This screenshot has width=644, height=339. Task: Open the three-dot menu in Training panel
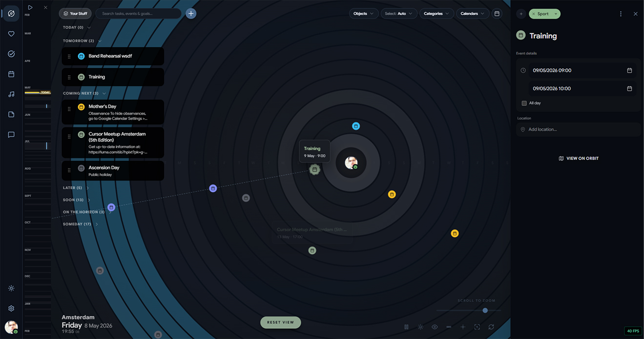coord(621,14)
